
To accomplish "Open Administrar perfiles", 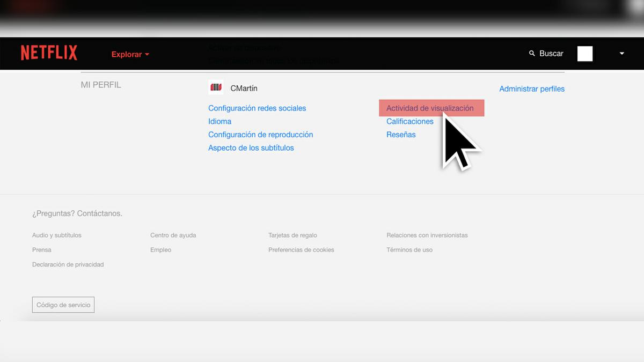I will pyautogui.click(x=531, y=89).
